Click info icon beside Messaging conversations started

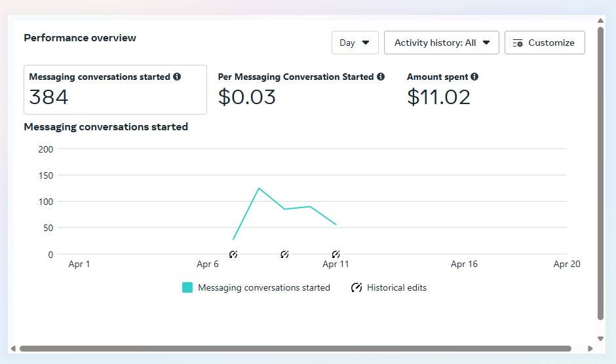[177, 77]
